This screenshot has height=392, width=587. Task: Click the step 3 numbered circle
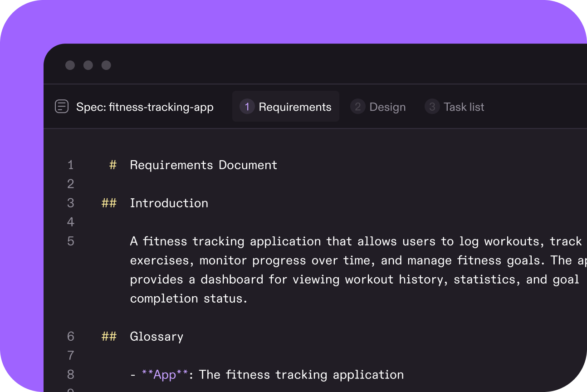point(431,106)
